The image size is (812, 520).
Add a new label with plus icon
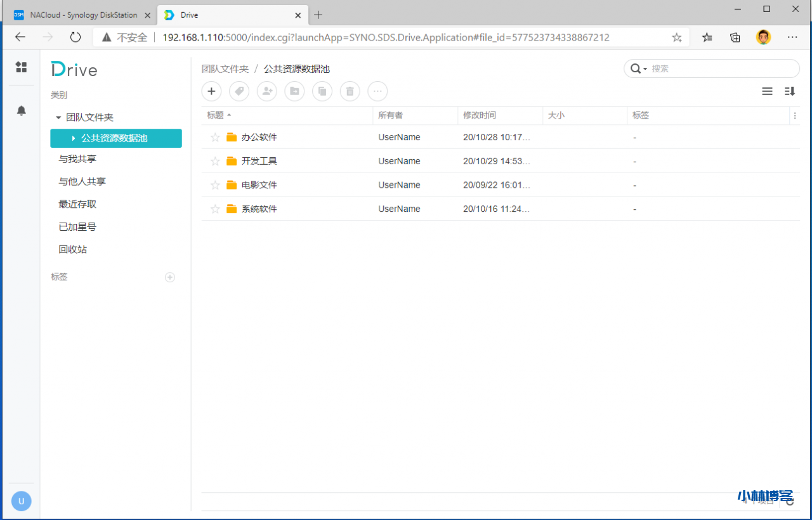pos(169,277)
